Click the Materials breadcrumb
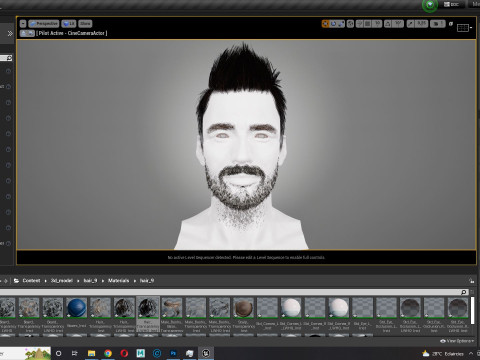Image resolution: width=480 pixels, height=360 pixels. (118, 281)
